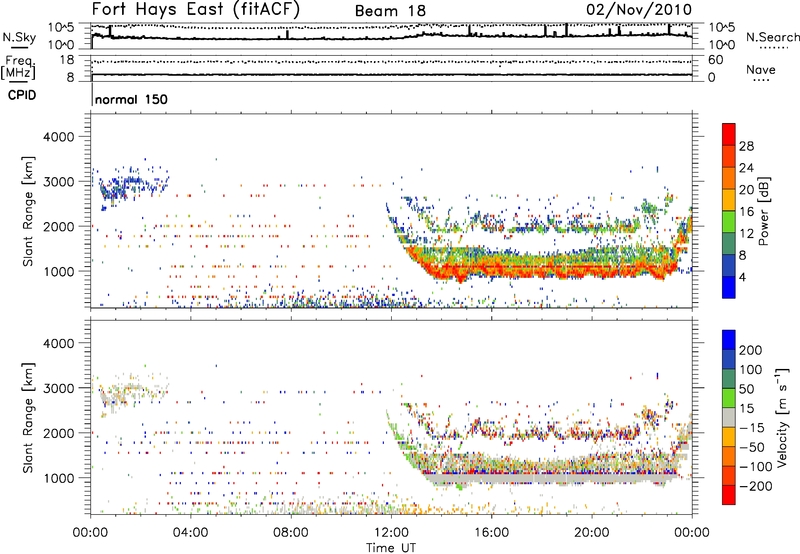The height and width of the screenshot is (554, 800).
Task: Click the '16:00' time axis label
Action: tap(491, 533)
